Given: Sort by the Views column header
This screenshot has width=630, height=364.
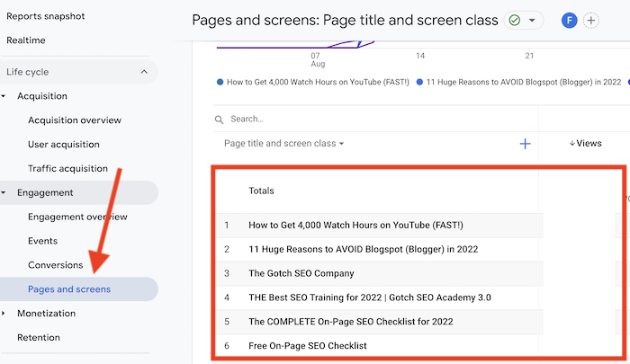Looking at the screenshot, I should pos(585,144).
